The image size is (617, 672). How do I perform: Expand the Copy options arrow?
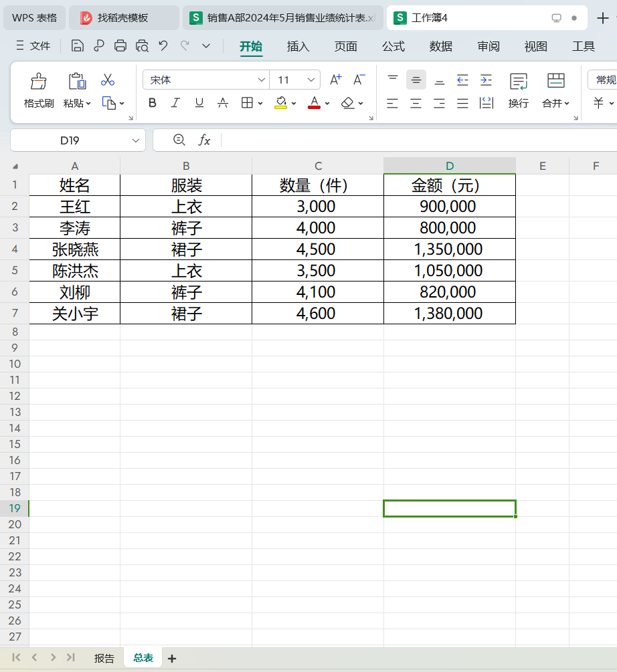click(x=122, y=103)
